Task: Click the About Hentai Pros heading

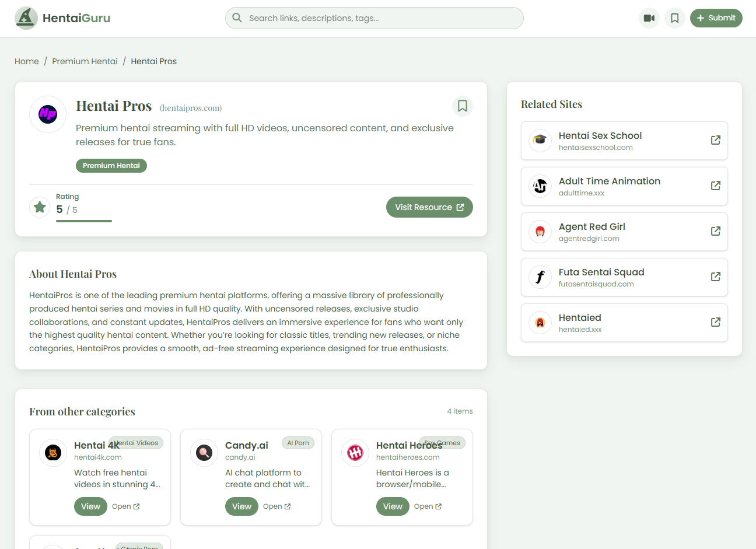Action: click(x=73, y=274)
